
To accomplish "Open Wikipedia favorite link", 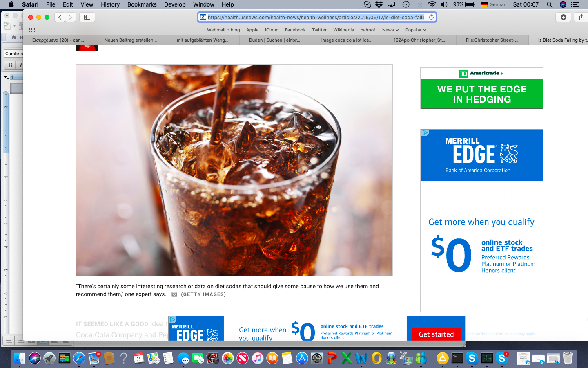I will tap(343, 30).
